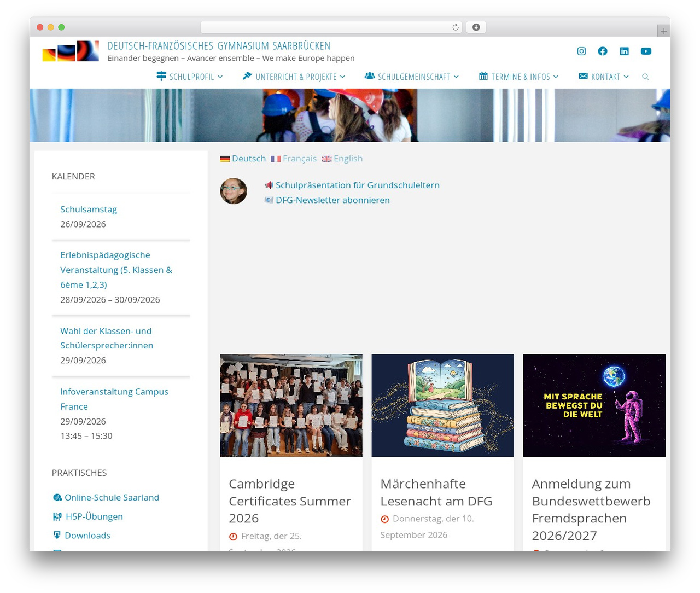Switch language to Deutsch
Image resolution: width=700 pixels, height=593 pixels.
243,159
